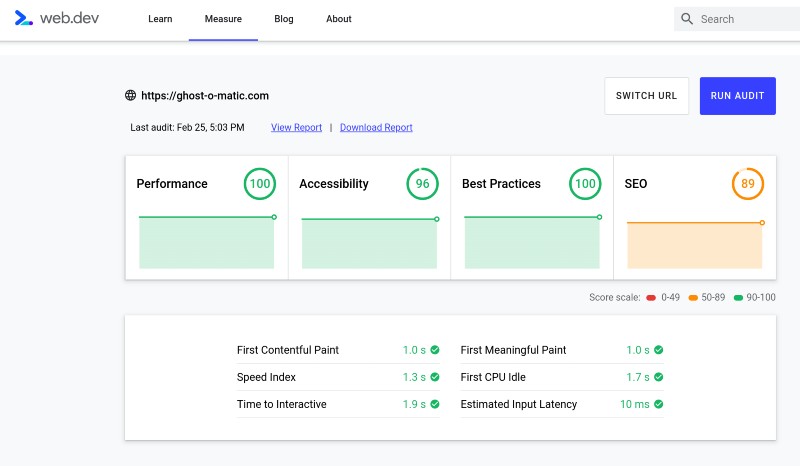Click the First Meaningful Paint label
The width and height of the screenshot is (800, 466).
coord(513,350)
